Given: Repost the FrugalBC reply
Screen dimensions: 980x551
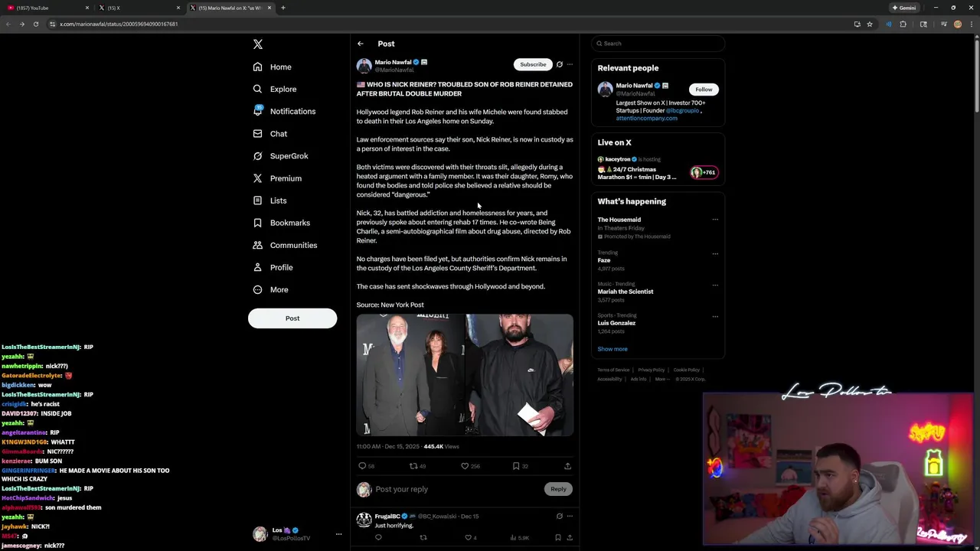Looking at the screenshot, I should [423, 537].
